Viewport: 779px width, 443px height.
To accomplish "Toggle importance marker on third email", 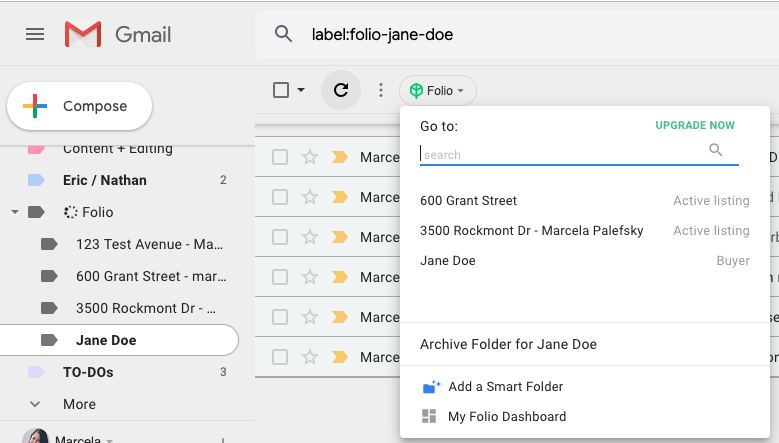I will [340, 237].
